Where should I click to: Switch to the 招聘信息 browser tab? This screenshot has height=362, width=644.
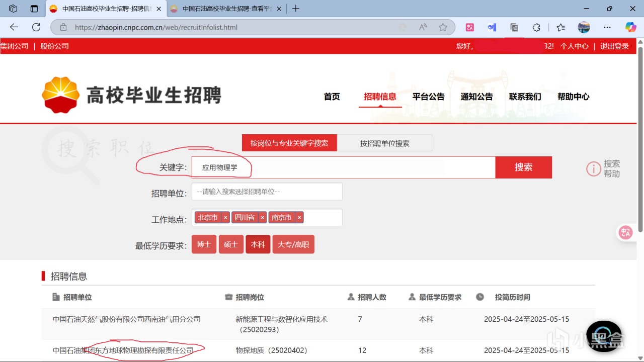(106, 9)
